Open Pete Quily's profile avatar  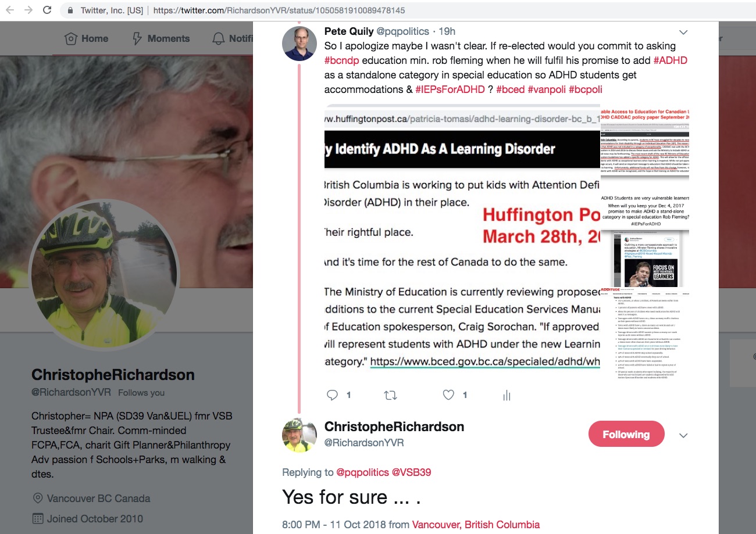coord(299,44)
